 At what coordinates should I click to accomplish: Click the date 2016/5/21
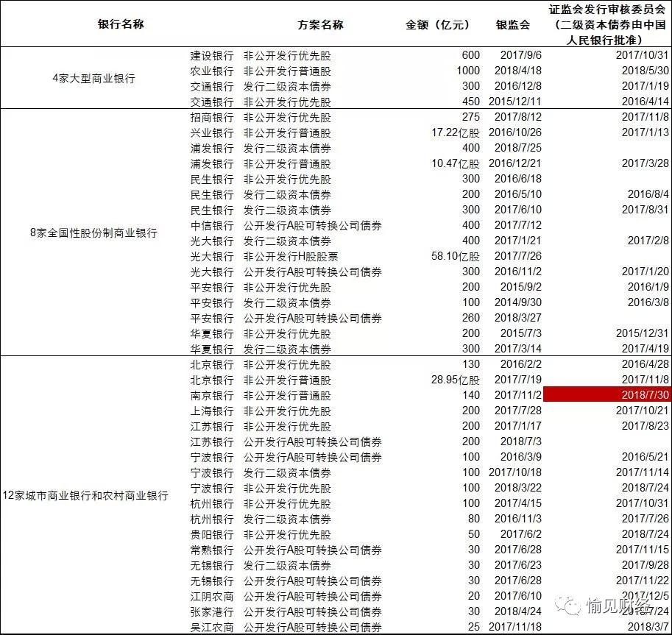[x=645, y=457]
